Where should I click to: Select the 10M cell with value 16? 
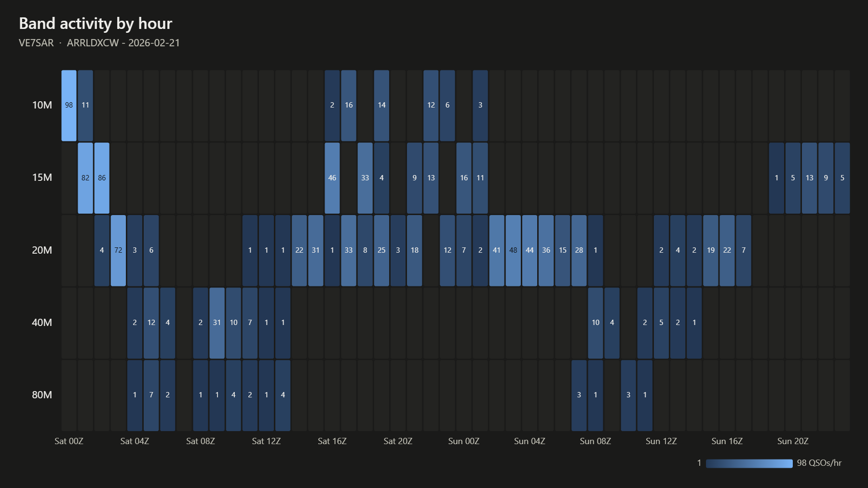click(x=349, y=106)
